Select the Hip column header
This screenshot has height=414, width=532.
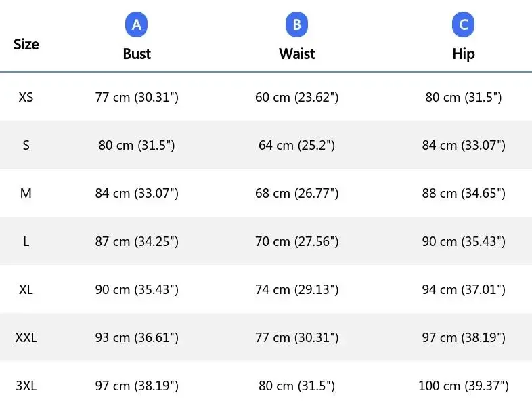(x=464, y=54)
